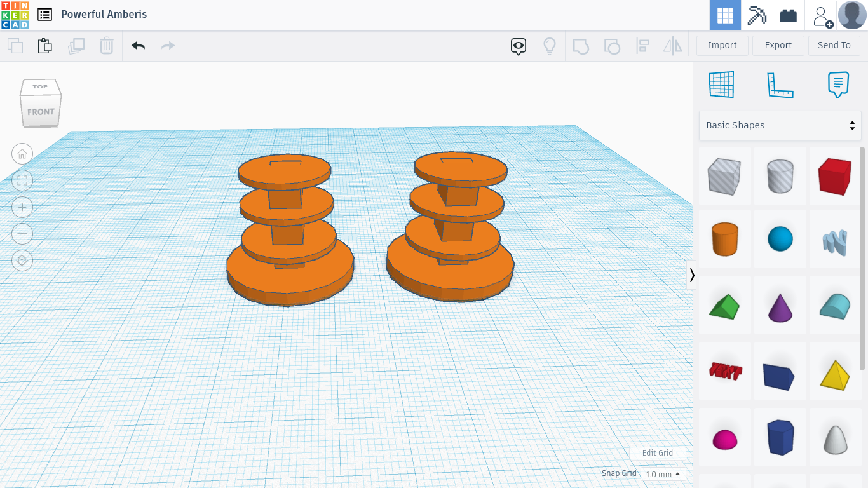This screenshot has width=868, height=488.
Task: Click the TOP face of the view cube
Action: pos(41,86)
